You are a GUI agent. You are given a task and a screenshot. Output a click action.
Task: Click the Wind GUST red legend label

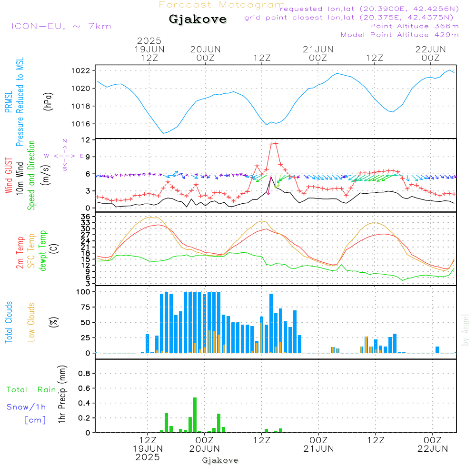pyautogui.click(x=9, y=175)
